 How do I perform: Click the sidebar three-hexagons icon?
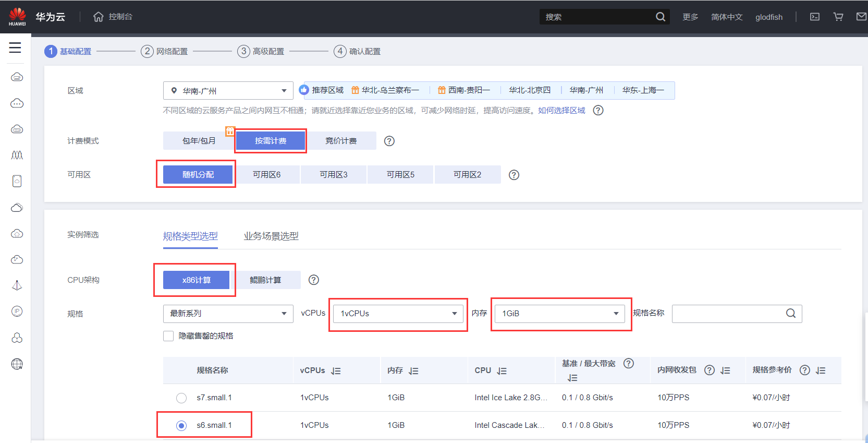pos(17,338)
